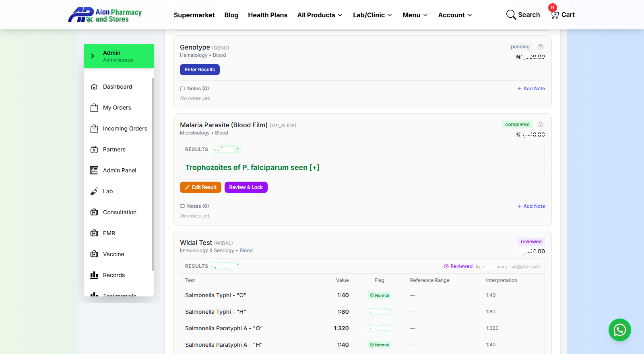The height and width of the screenshot is (354, 644).
Task: Add a note to the Genotype test
Action: tap(531, 89)
